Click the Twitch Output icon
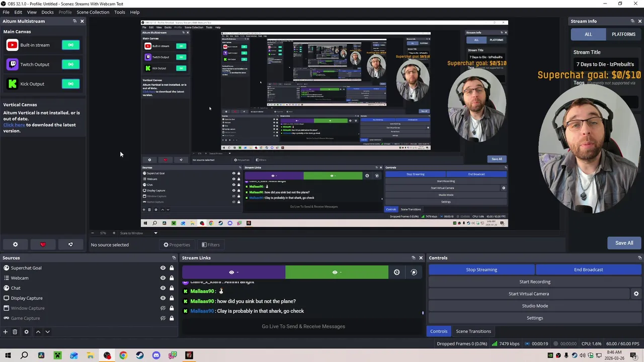Screen dimensions: 644x362 tap(12, 64)
